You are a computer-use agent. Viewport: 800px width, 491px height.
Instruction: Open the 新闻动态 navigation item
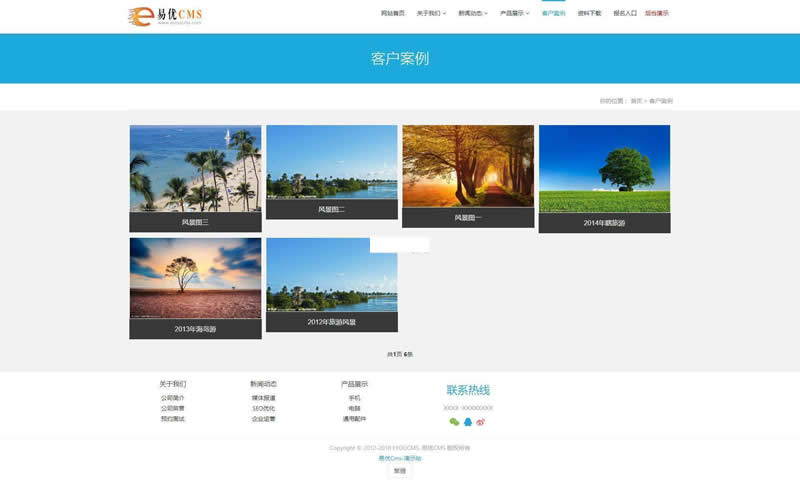(x=470, y=13)
